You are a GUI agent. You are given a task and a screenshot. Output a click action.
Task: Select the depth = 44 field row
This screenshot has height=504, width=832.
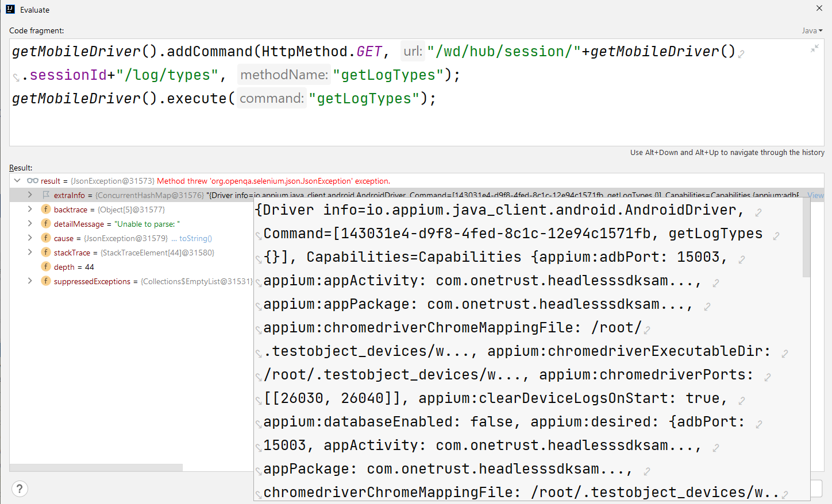[x=132, y=267]
